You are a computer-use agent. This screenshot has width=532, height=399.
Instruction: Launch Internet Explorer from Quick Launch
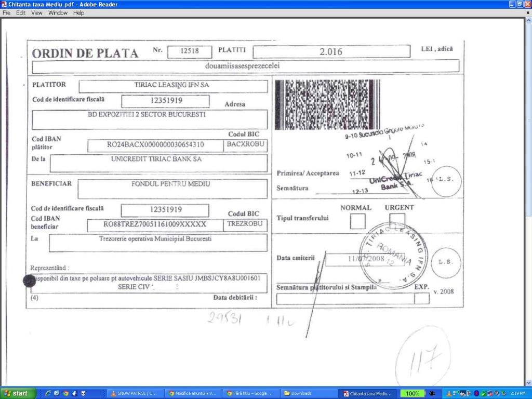[x=49, y=393]
